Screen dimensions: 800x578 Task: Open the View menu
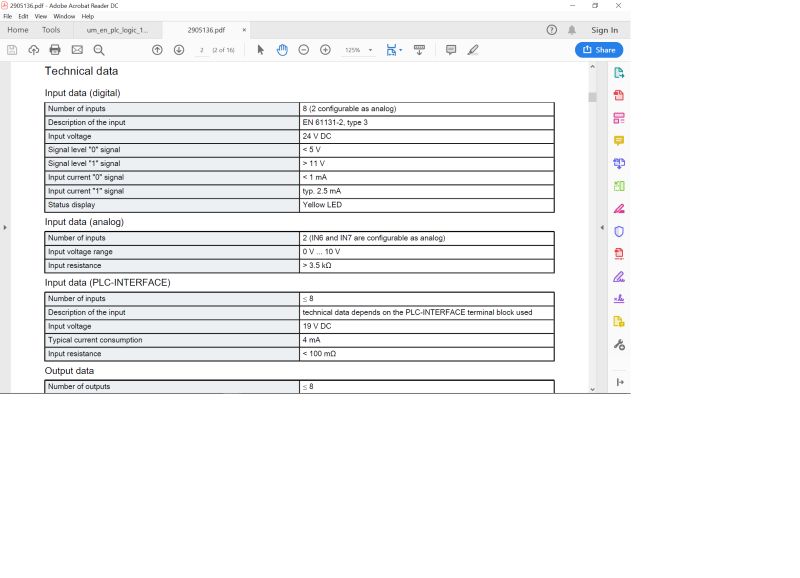point(41,16)
